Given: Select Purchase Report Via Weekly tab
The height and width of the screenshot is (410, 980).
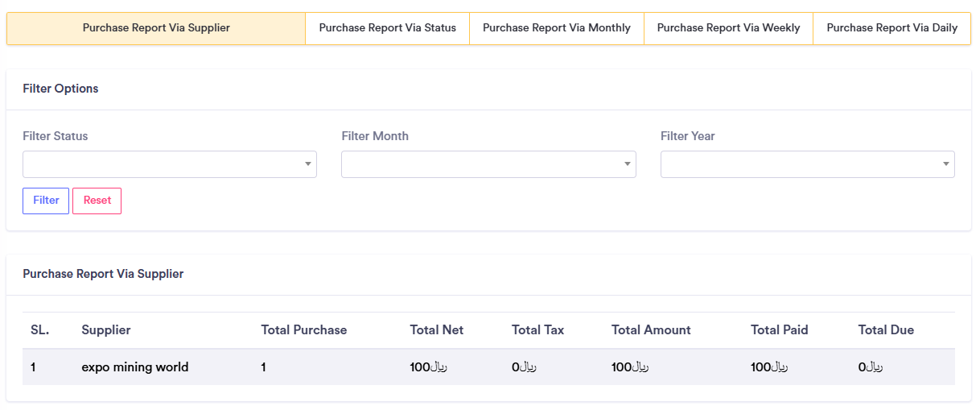Looking at the screenshot, I should tap(728, 28).
